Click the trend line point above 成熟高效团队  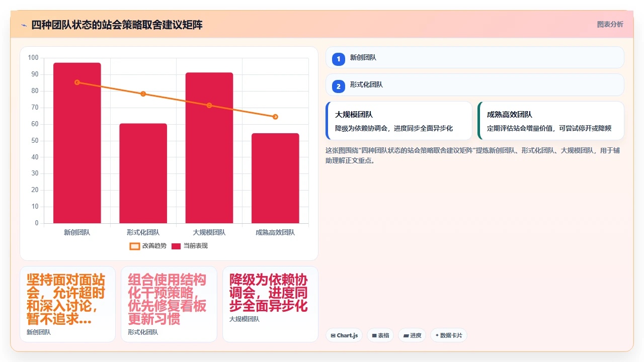click(x=275, y=117)
